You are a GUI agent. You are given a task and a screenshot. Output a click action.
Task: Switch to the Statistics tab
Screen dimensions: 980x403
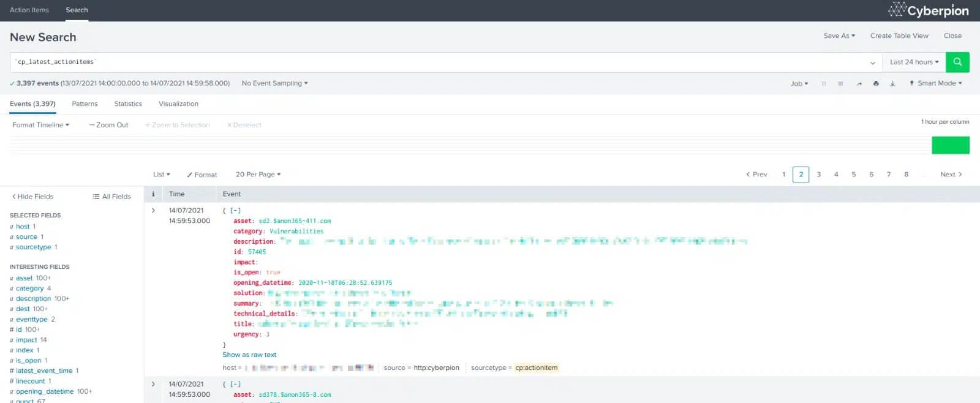pos(128,104)
